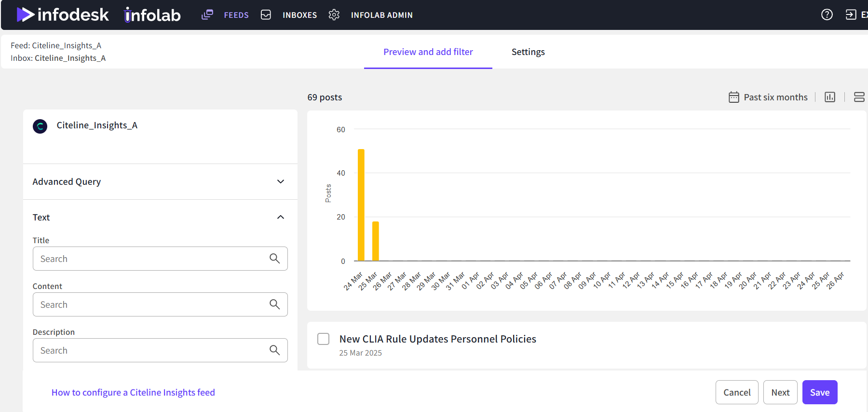Click the Content search magnifier icon
This screenshot has width=868, height=412.
(274, 304)
